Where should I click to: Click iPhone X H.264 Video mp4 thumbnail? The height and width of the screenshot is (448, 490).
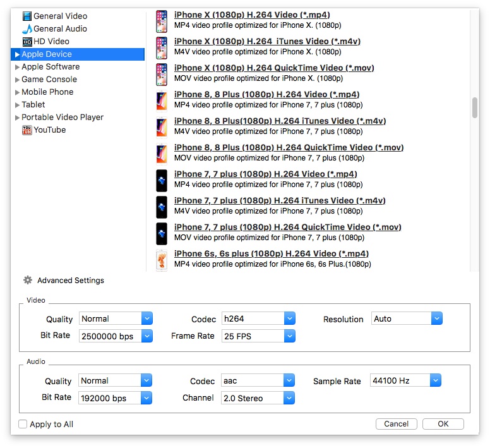pyautogui.click(x=162, y=21)
